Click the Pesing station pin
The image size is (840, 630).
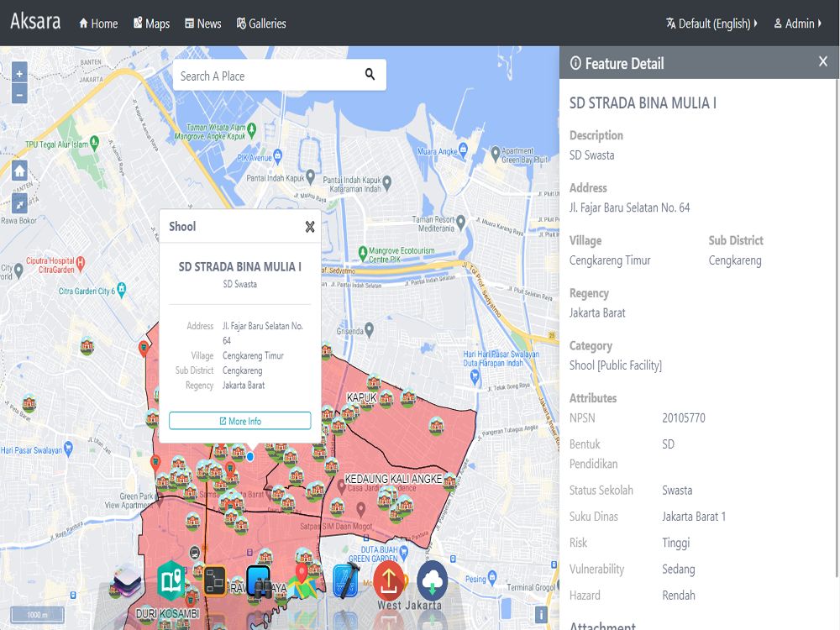pos(492,578)
